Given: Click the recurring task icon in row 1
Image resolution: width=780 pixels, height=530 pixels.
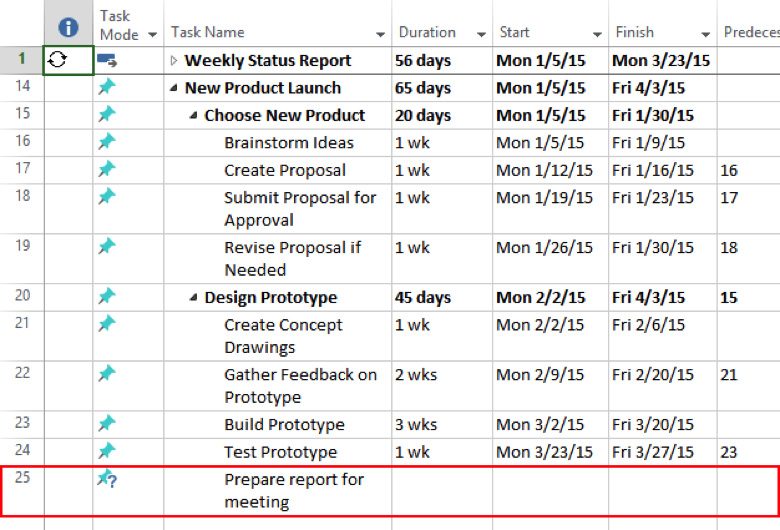Looking at the screenshot, I should (x=57, y=60).
